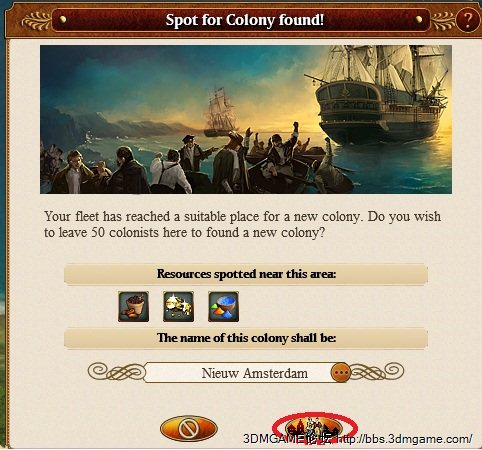Click the right leaf ornament beside help
This screenshot has width=482, height=450.
click(443, 21)
